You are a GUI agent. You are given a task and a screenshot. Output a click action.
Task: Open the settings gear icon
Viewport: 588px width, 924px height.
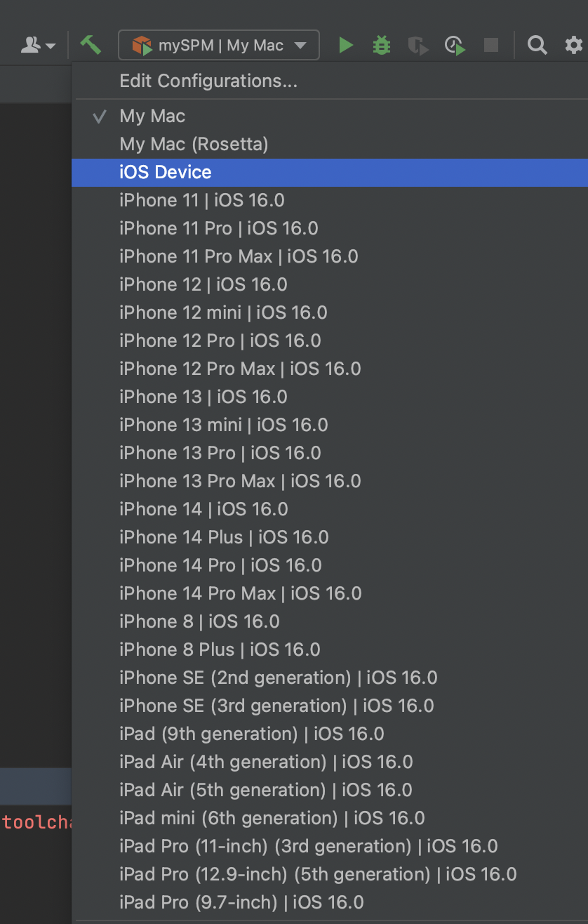pyautogui.click(x=573, y=46)
